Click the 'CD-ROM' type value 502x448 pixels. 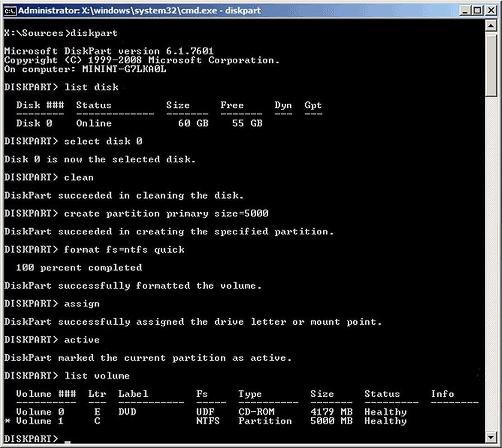pyautogui.click(x=257, y=412)
